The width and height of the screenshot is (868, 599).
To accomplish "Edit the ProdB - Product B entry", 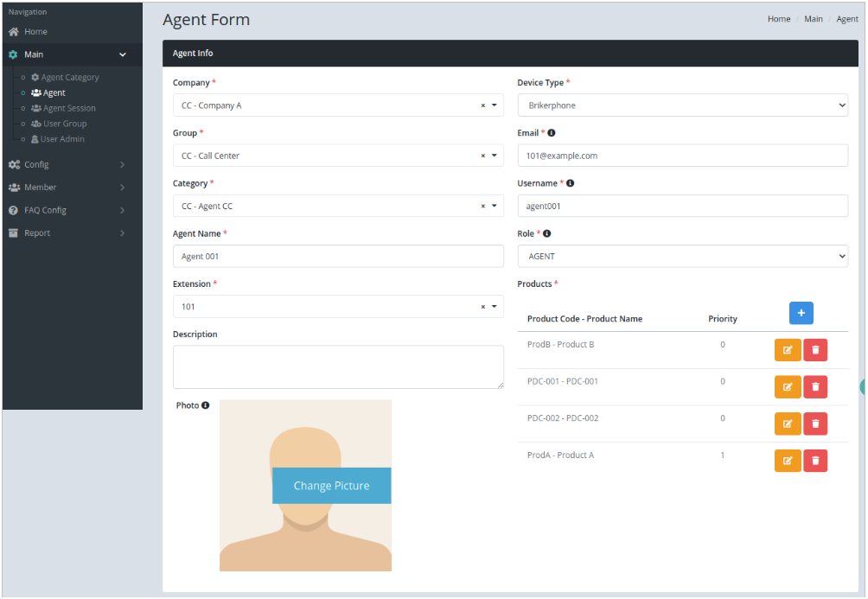I will click(788, 349).
